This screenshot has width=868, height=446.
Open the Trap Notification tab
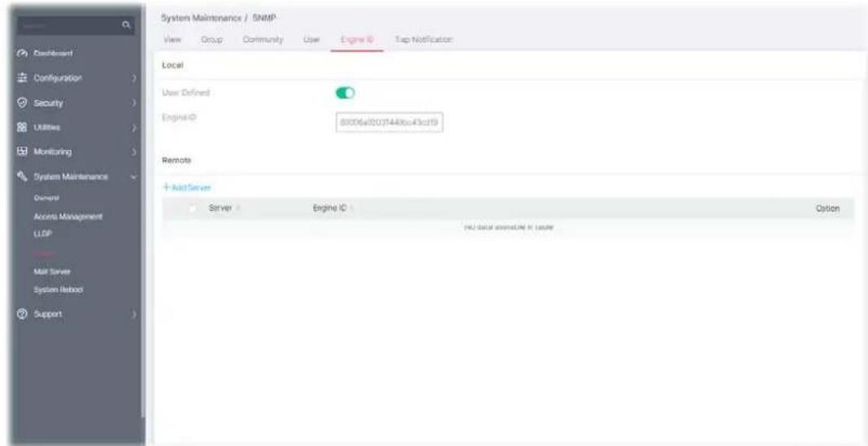pos(424,40)
